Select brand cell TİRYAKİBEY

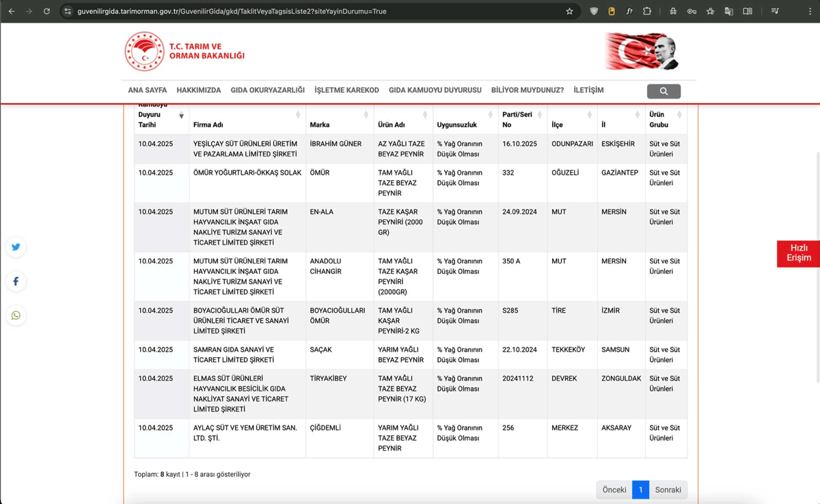(x=340, y=394)
